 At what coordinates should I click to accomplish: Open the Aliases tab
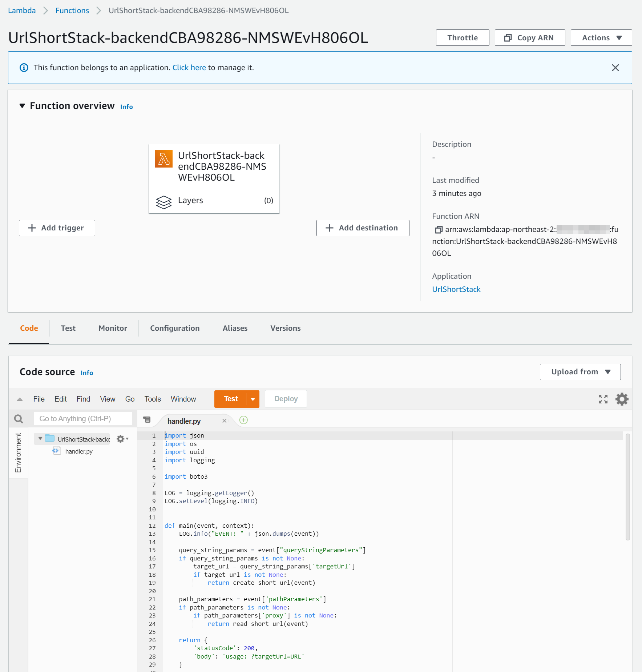tap(235, 328)
